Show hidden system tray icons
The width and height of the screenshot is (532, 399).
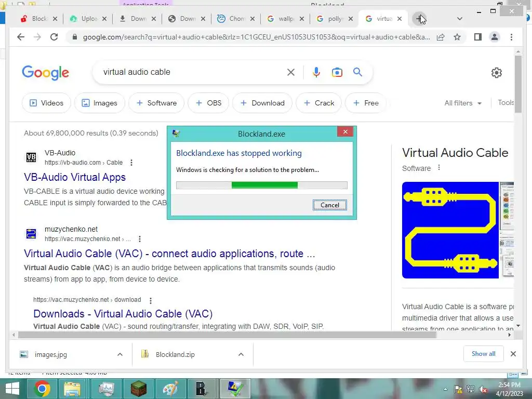click(445, 390)
